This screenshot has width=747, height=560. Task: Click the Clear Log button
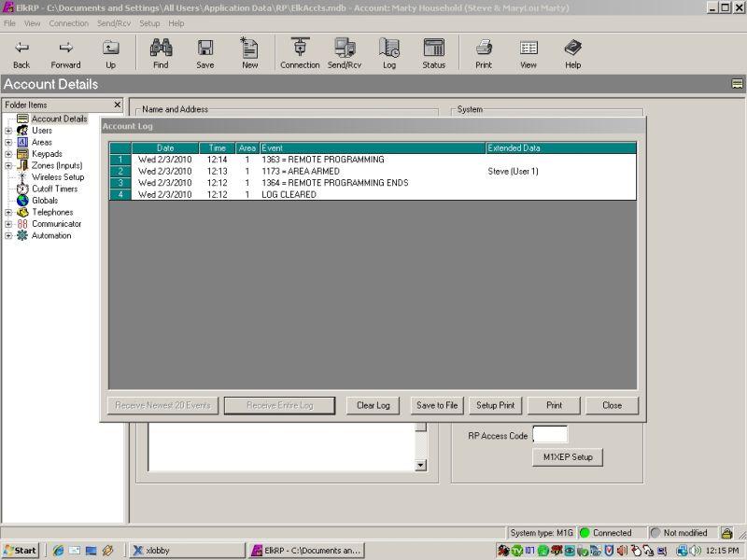pyautogui.click(x=373, y=406)
